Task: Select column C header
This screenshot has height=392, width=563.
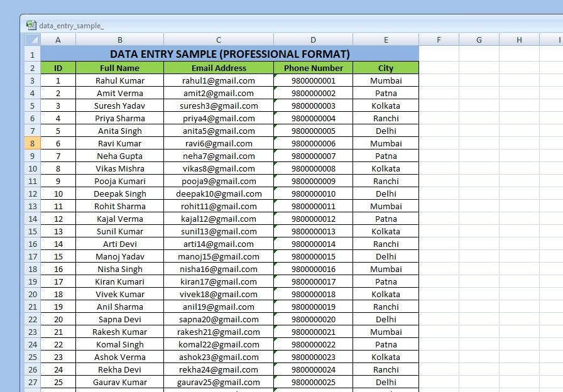Action: coord(219,40)
